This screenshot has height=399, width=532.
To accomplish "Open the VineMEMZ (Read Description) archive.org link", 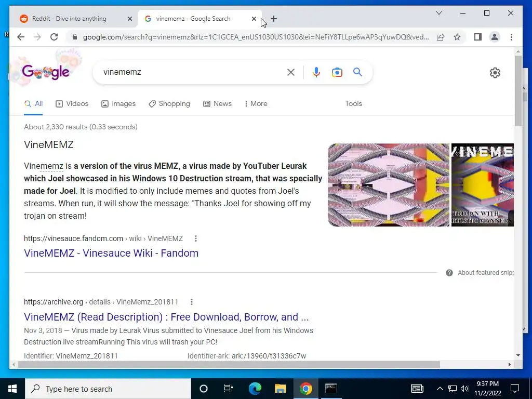I will (x=166, y=317).
